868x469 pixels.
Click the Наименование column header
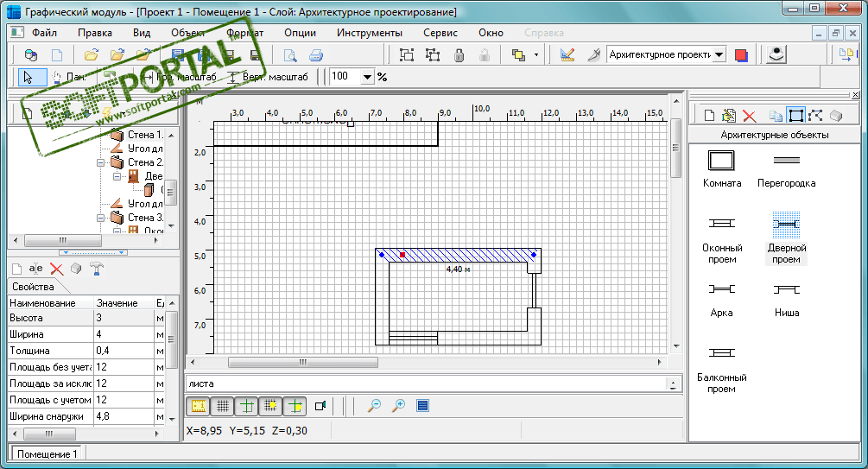[x=50, y=303]
